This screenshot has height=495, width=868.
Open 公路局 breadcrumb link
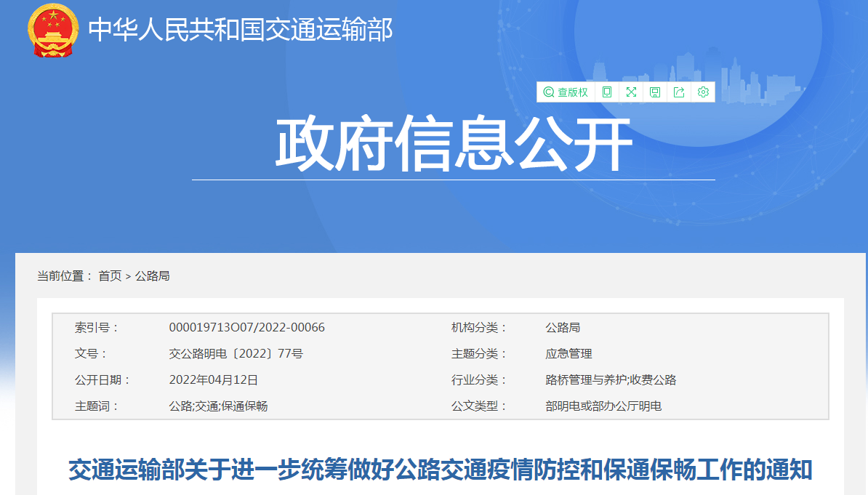click(x=152, y=275)
